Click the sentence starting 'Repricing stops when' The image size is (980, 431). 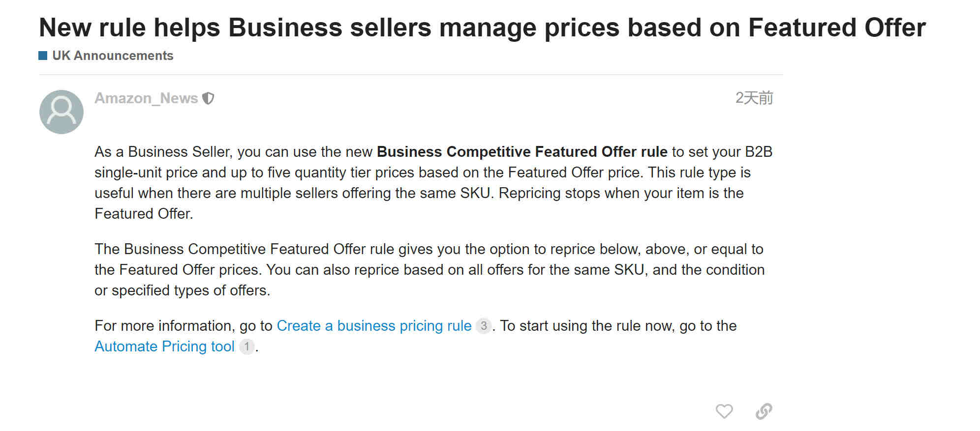coord(621,193)
